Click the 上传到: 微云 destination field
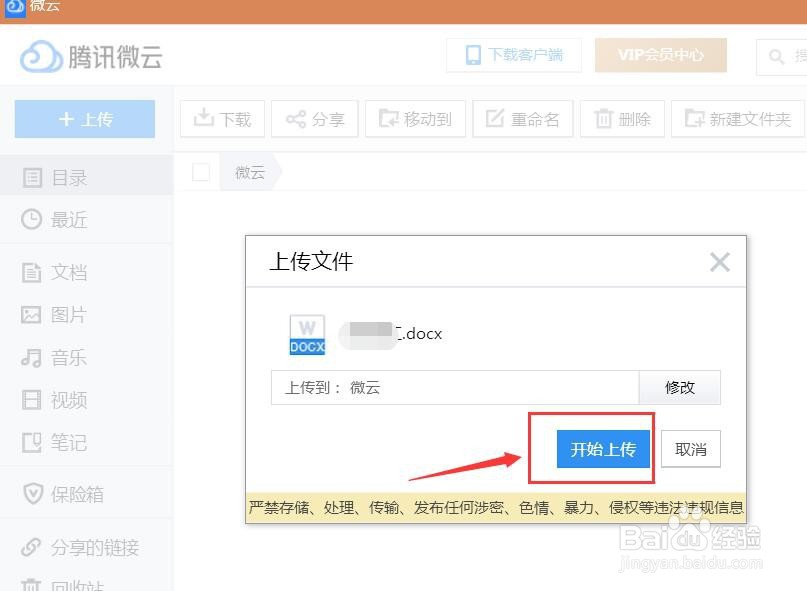807x591 pixels. [x=455, y=388]
